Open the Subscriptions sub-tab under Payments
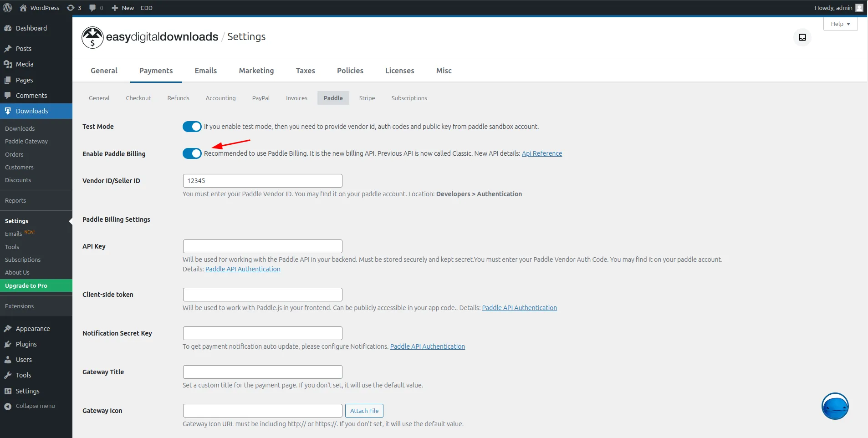Image resolution: width=868 pixels, height=438 pixels. click(409, 98)
